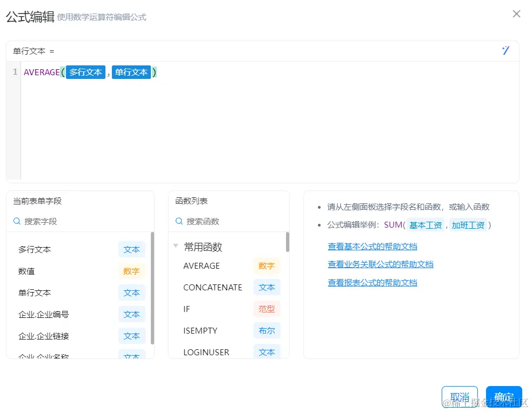Close the formula editor dialog

pyautogui.click(x=516, y=14)
